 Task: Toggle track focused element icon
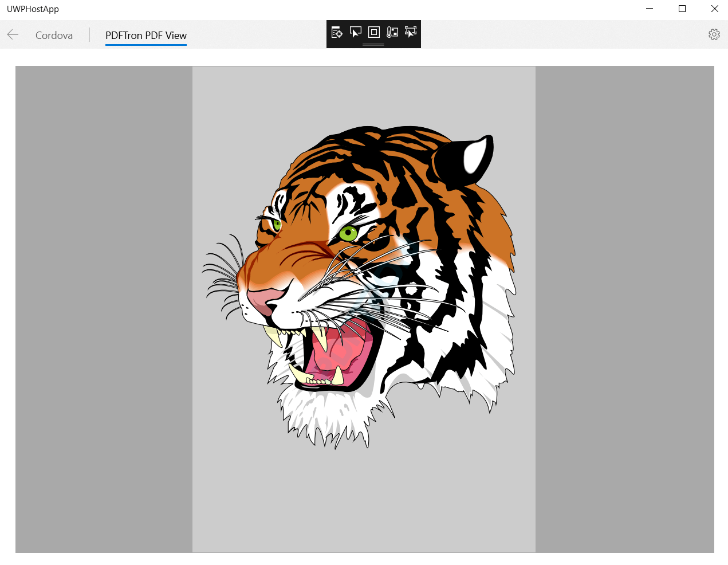click(411, 32)
